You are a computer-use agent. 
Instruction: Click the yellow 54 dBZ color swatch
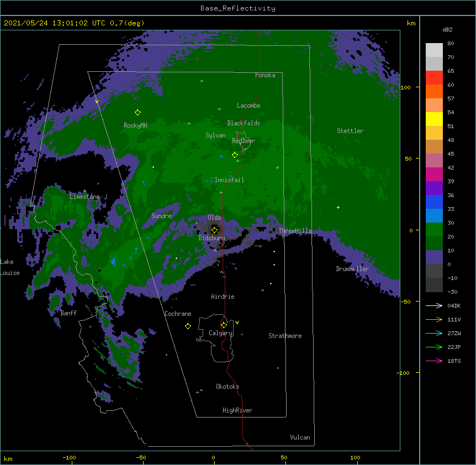tap(434, 119)
